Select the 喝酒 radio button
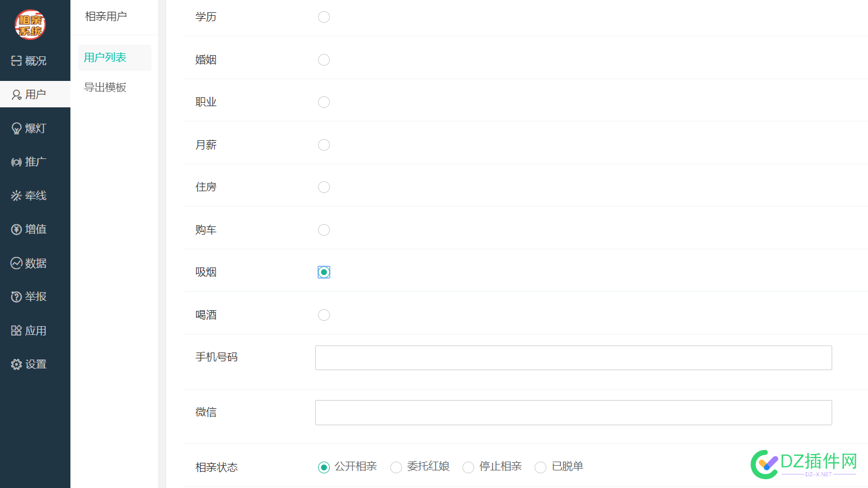Screen dimensions: 868x488 click(324, 315)
